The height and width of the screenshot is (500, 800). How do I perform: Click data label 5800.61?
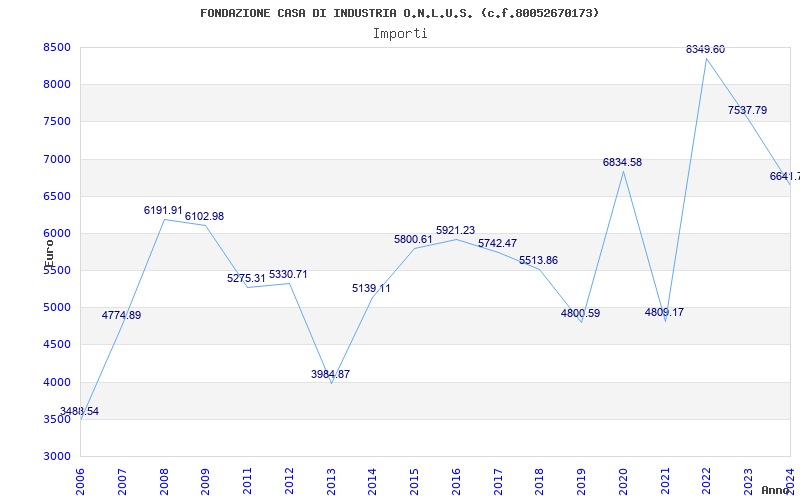413,239
